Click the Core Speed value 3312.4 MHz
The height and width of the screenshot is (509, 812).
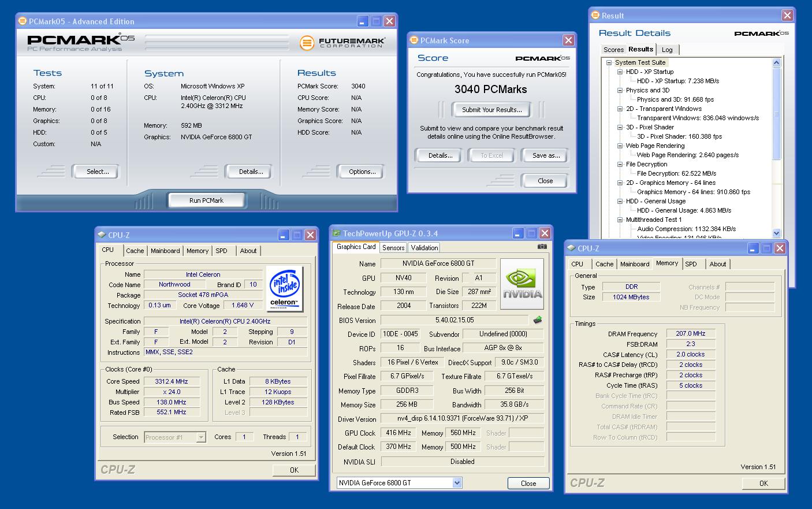coord(172,381)
